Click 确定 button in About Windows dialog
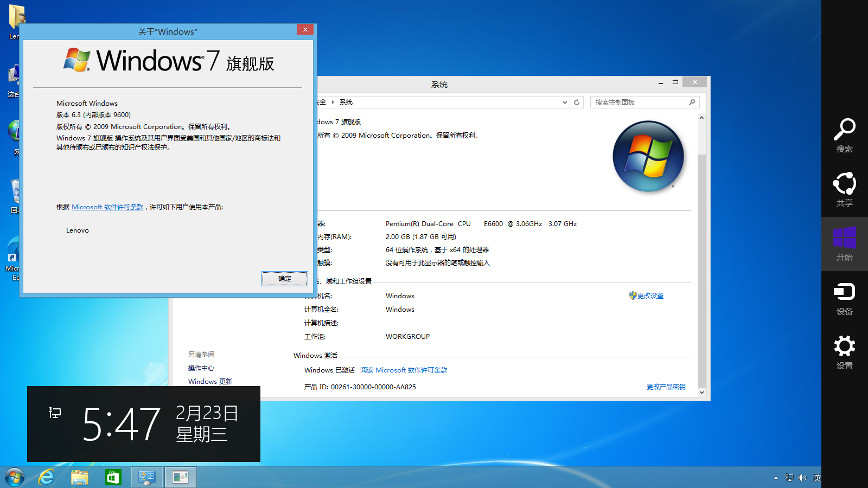Image resolution: width=868 pixels, height=488 pixels. pos(285,279)
